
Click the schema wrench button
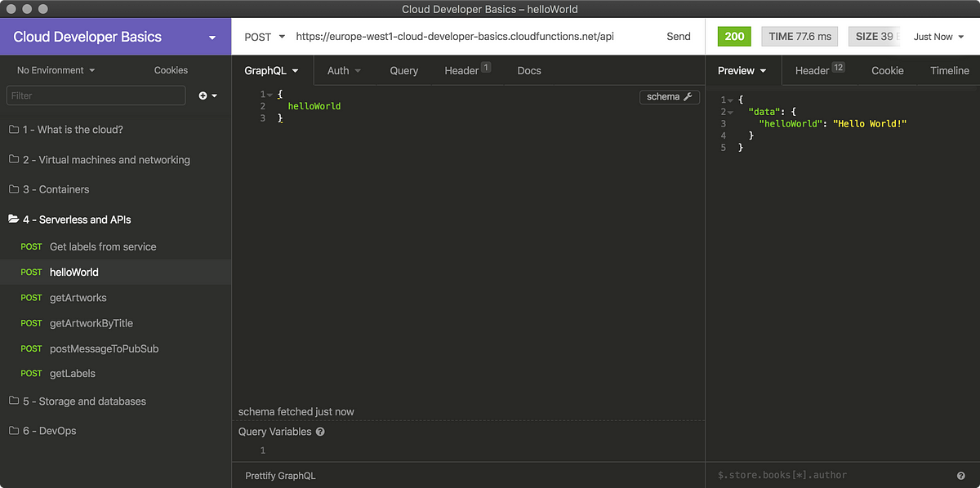(670, 97)
